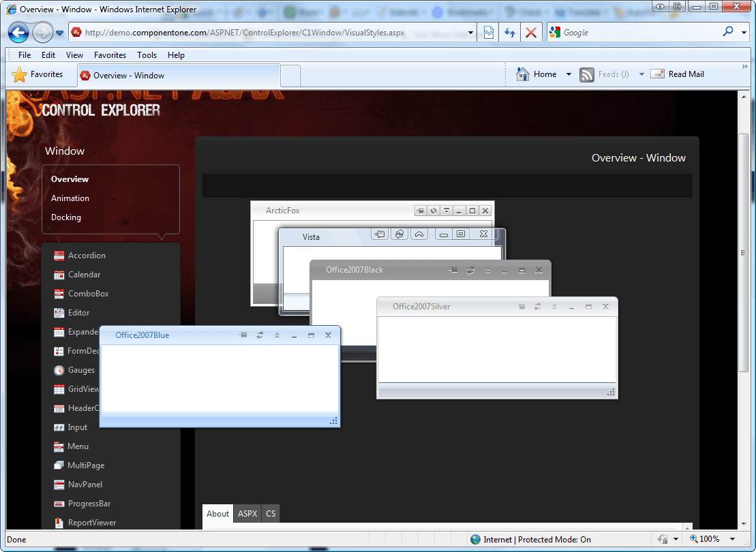756x552 pixels.
Task: Expand the Feeds dropdown arrow
Action: point(641,74)
